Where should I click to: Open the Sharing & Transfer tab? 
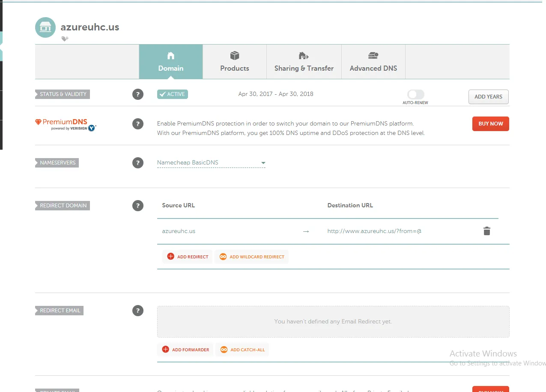[x=304, y=62]
